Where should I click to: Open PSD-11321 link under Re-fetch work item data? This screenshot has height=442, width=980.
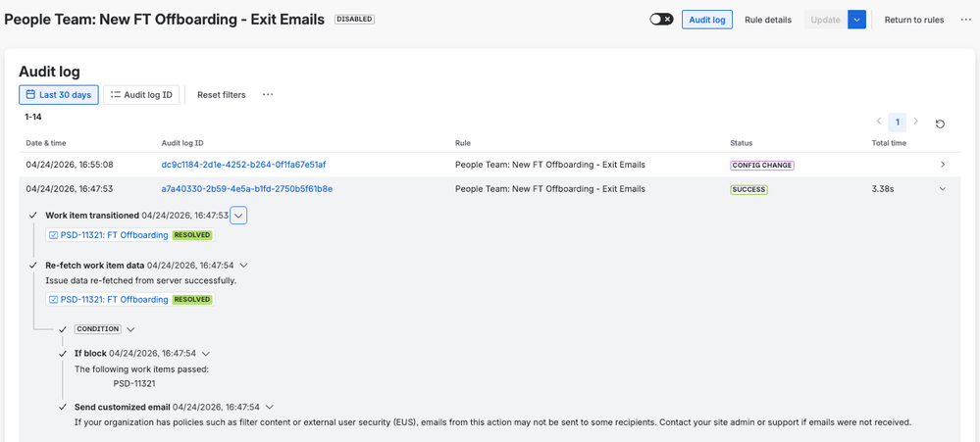coord(114,300)
